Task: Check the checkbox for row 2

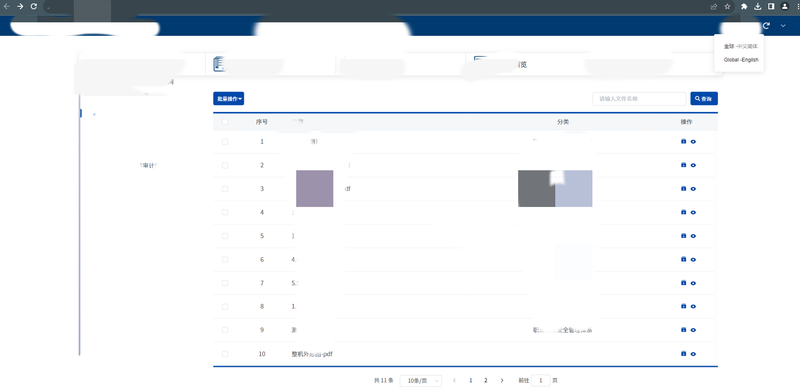Action: point(225,165)
